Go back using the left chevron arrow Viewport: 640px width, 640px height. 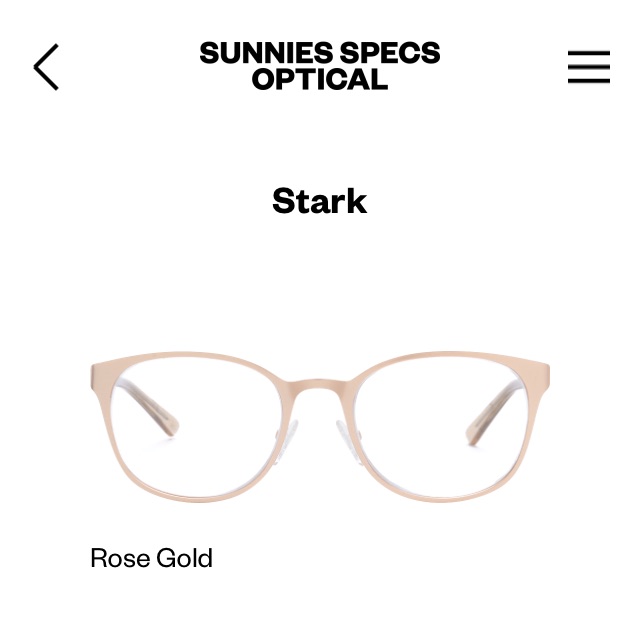click(46, 67)
